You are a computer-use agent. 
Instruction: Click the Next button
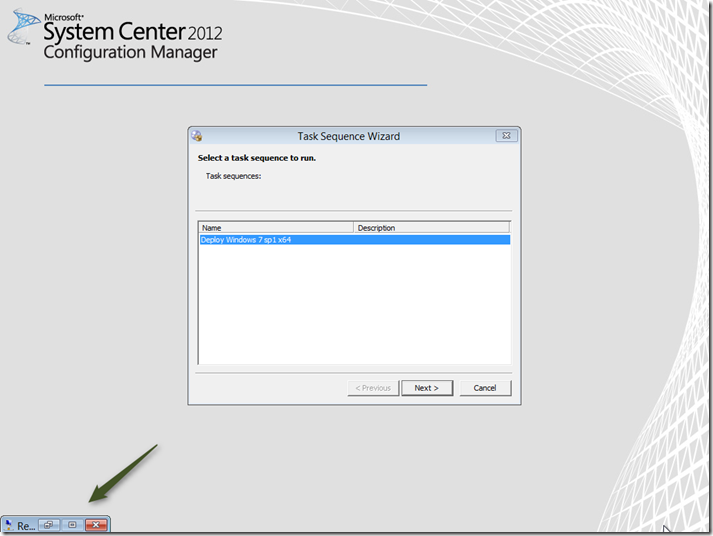(427, 388)
